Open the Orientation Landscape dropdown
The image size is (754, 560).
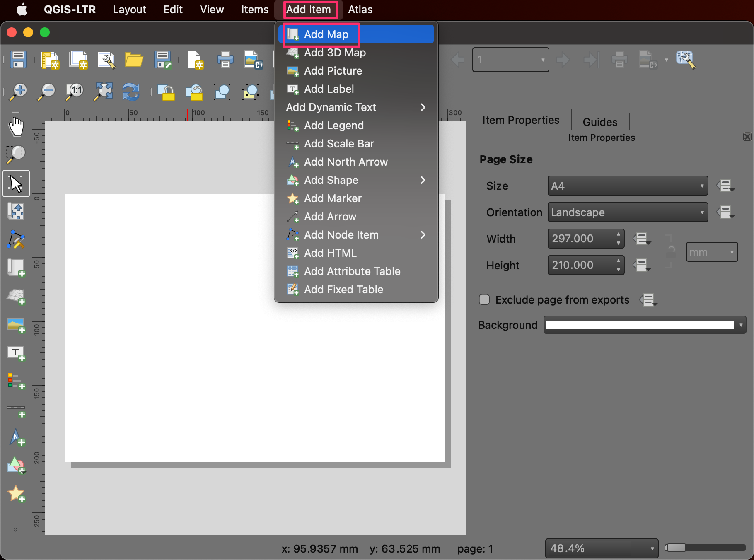pos(628,212)
